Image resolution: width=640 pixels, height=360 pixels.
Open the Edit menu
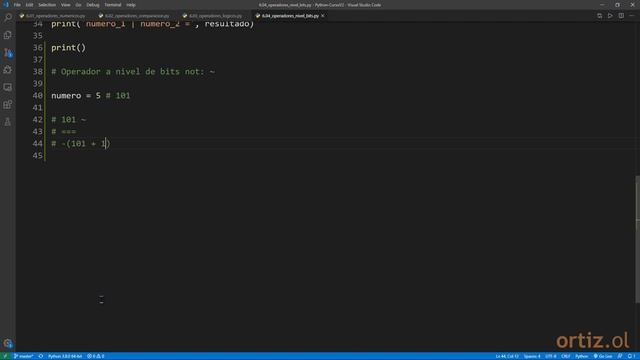click(x=29, y=5)
